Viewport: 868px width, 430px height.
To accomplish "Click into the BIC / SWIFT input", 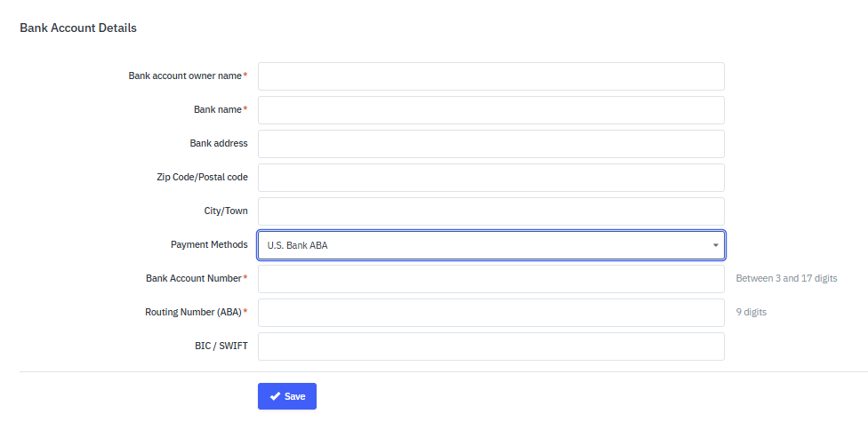I will click(x=491, y=346).
